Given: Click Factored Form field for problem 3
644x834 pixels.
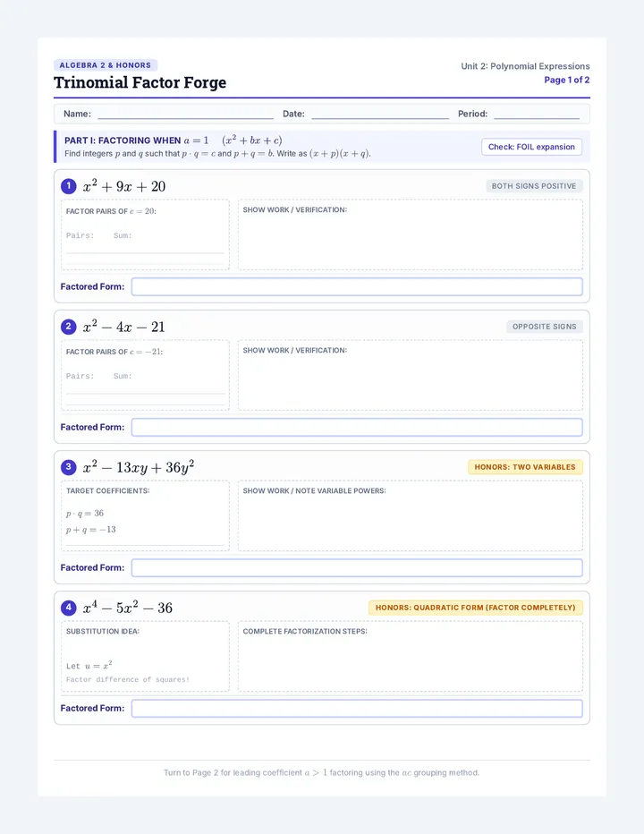Looking at the screenshot, I should [357, 567].
